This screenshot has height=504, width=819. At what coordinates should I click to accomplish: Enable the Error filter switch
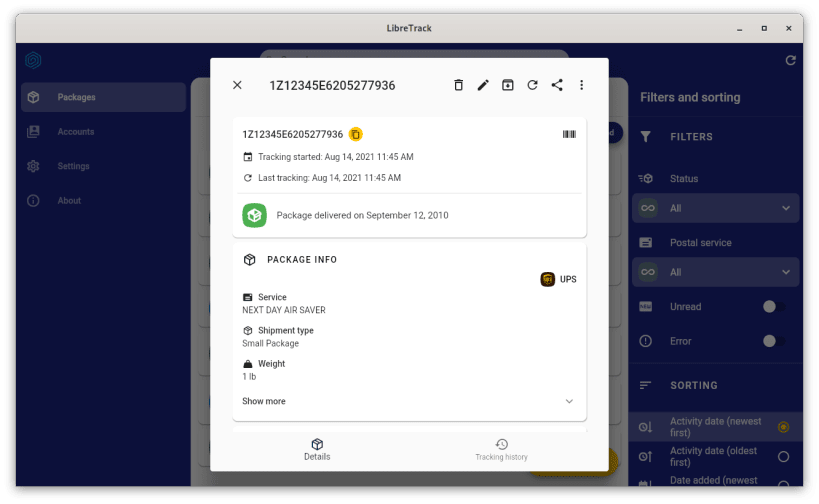pos(774,341)
